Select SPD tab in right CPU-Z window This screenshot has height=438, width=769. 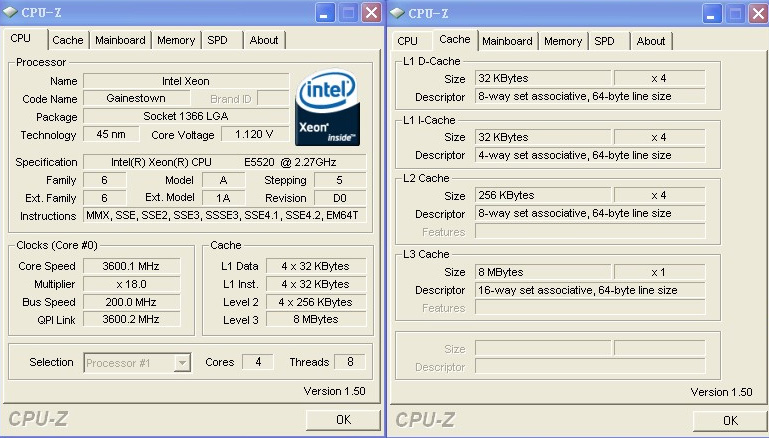pyautogui.click(x=604, y=41)
